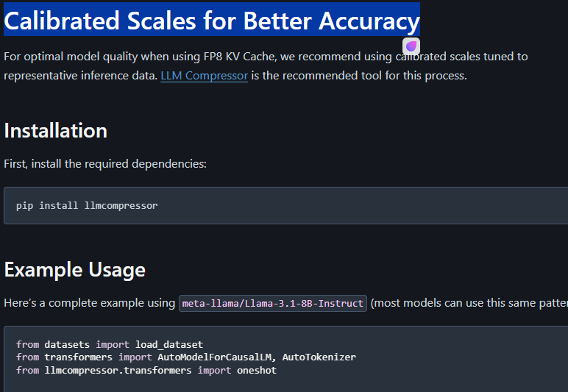Screen dimensions: 568x392
Task: Click the highlighted Calibrated Scales heading
Action: [x=212, y=21]
